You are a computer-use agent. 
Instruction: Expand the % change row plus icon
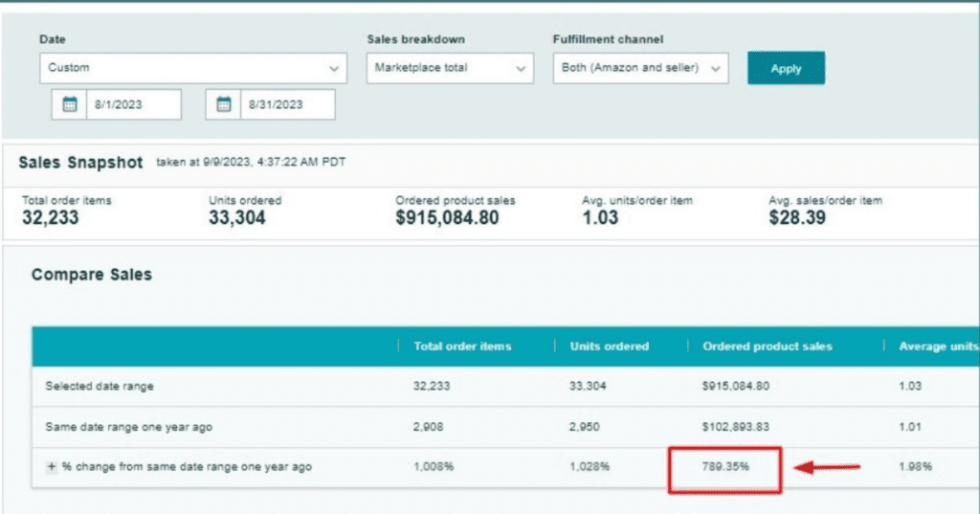point(52,467)
